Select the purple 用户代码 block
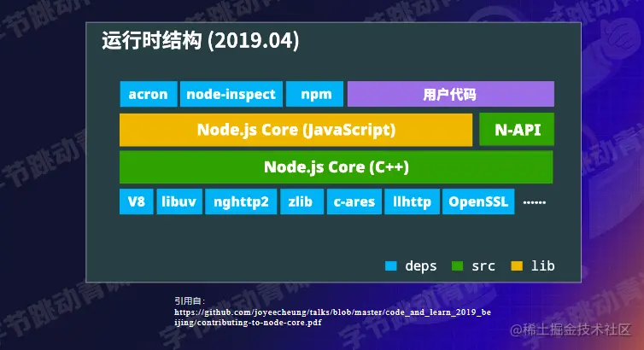 pyautogui.click(x=451, y=94)
